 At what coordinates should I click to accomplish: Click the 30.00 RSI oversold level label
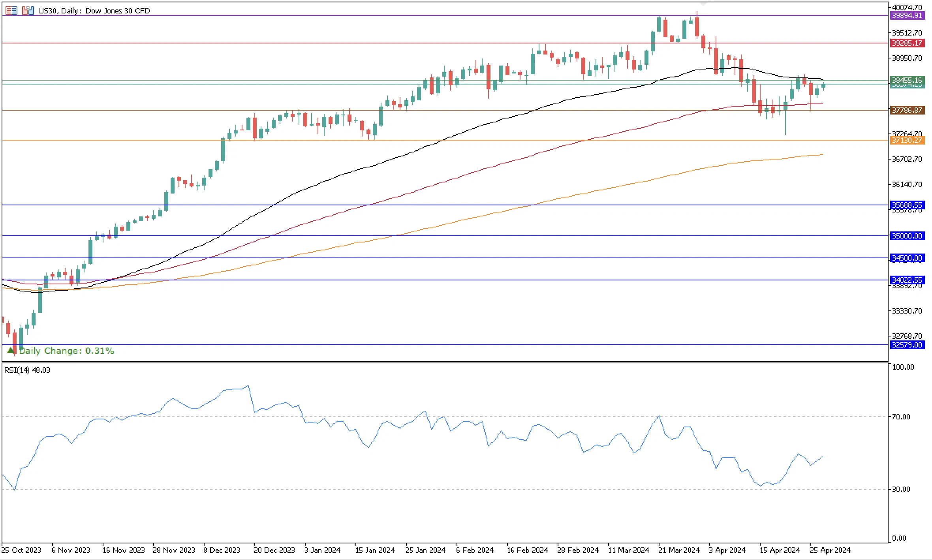point(901,489)
